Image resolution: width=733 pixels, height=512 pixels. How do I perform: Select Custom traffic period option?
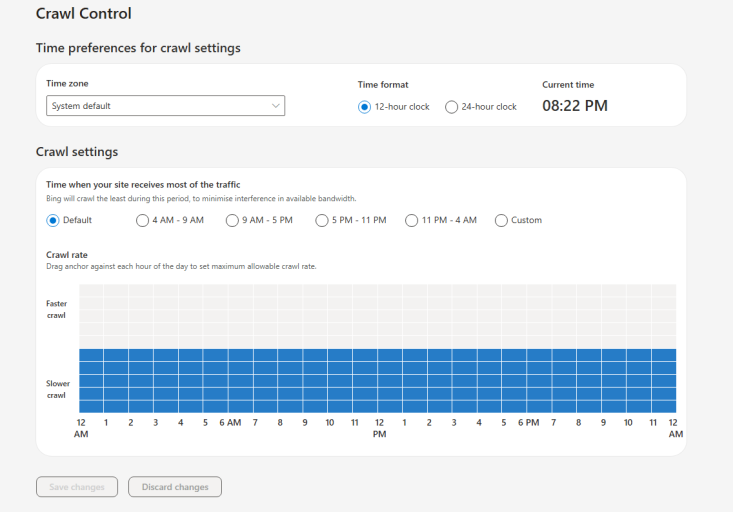pos(501,220)
